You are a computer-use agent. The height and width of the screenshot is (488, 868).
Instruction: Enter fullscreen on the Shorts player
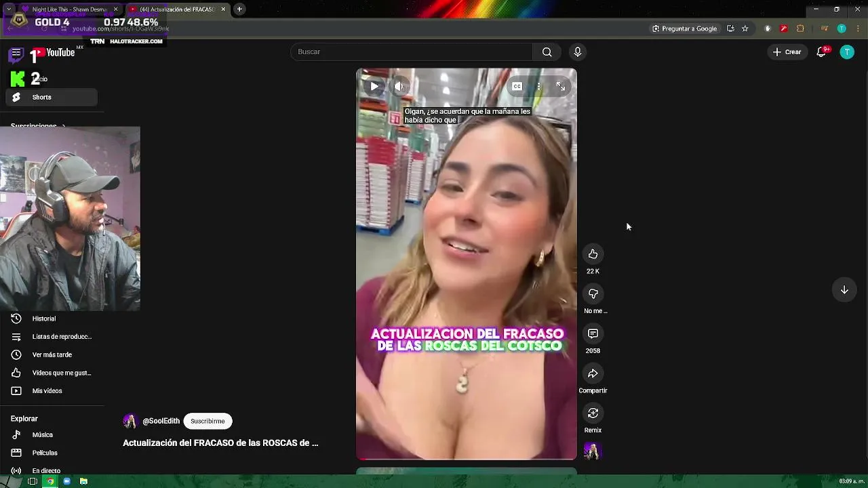click(561, 86)
